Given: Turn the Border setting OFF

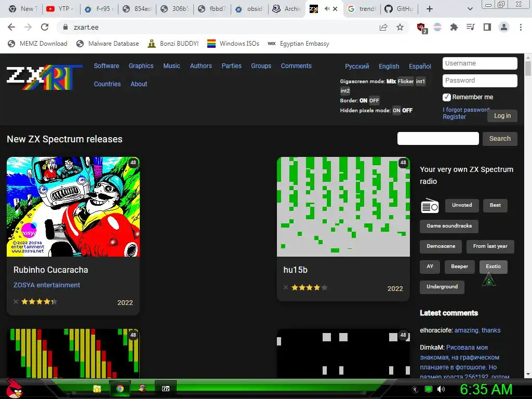Looking at the screenshot, I should (374, 100).
